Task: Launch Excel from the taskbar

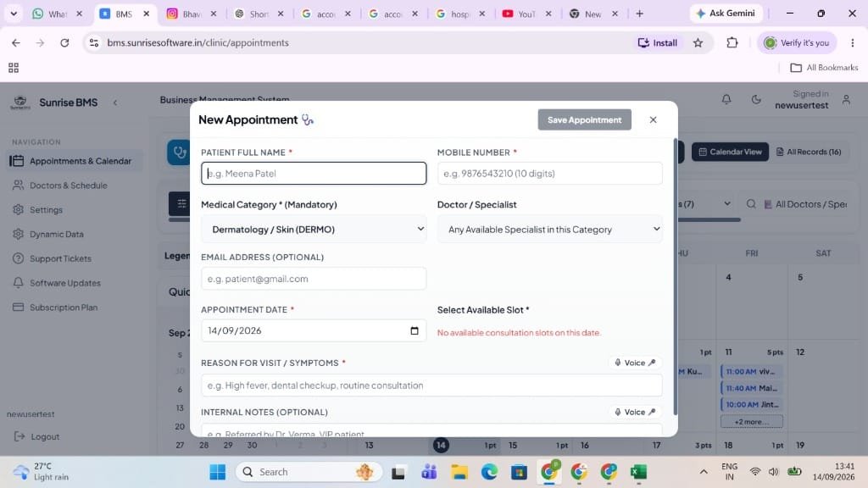Action: click(638, 472)
